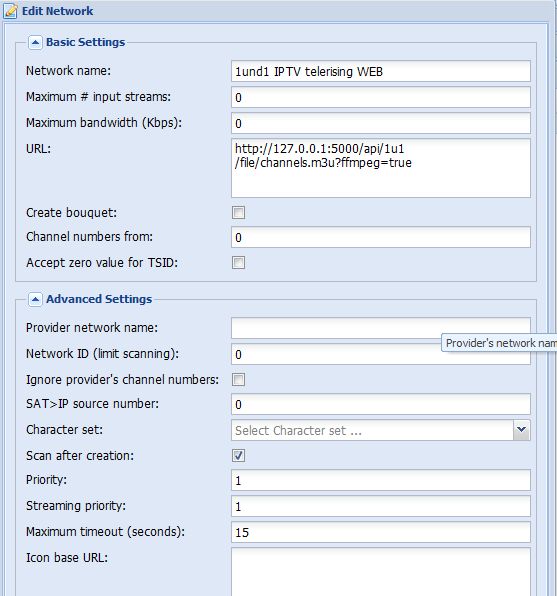Uncheck Scan after creation
This screenshot has width=557, height=596.
pyautogui.click(x=238, y=455)
